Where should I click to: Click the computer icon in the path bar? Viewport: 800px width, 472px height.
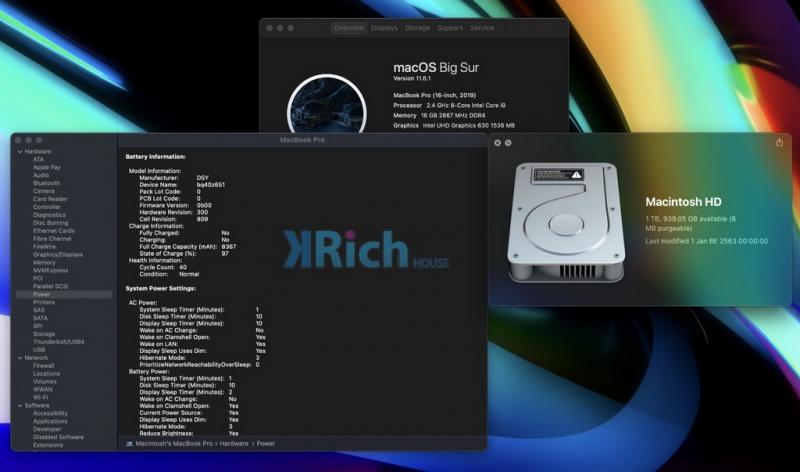click(129, 444)
